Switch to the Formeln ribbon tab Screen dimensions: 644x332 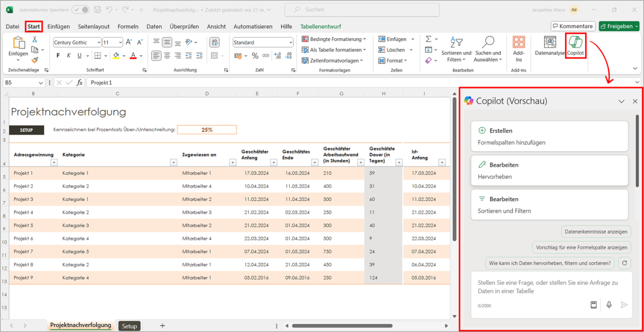(128, 26)
